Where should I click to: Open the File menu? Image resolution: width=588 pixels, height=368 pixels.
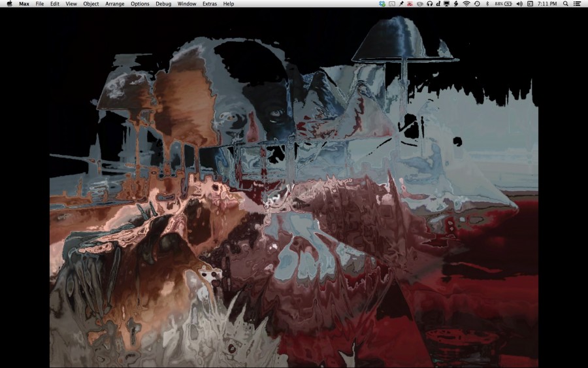coord(39,4)
